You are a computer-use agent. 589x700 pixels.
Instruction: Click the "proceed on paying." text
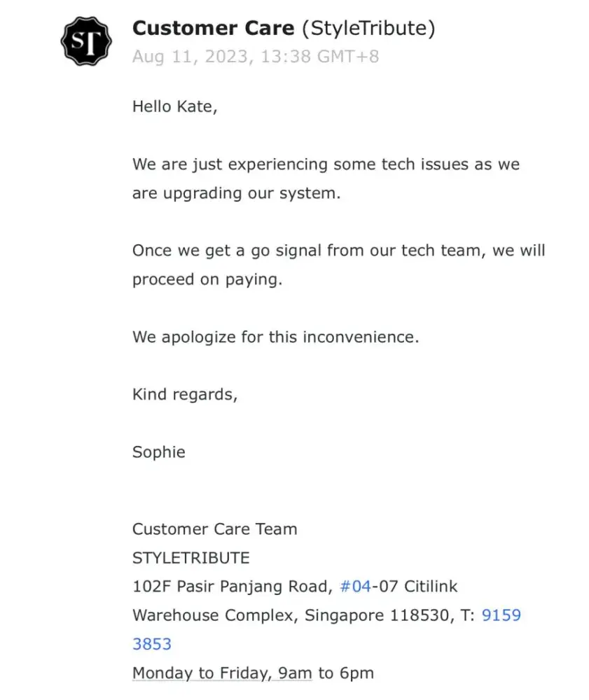coord(207,279)
